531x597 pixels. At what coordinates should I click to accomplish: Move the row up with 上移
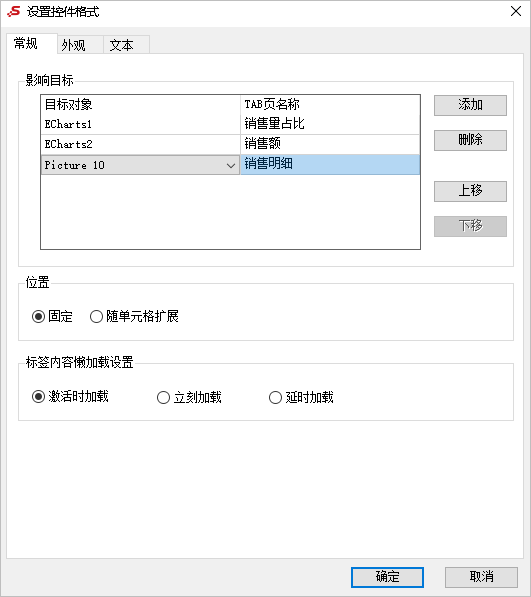(470, 191)
